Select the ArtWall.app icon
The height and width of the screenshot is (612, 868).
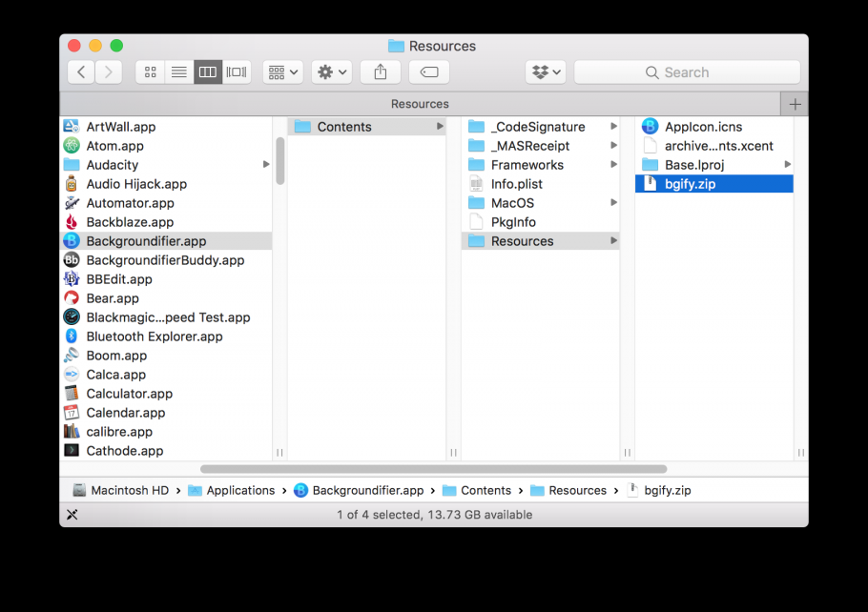point(72,126)
